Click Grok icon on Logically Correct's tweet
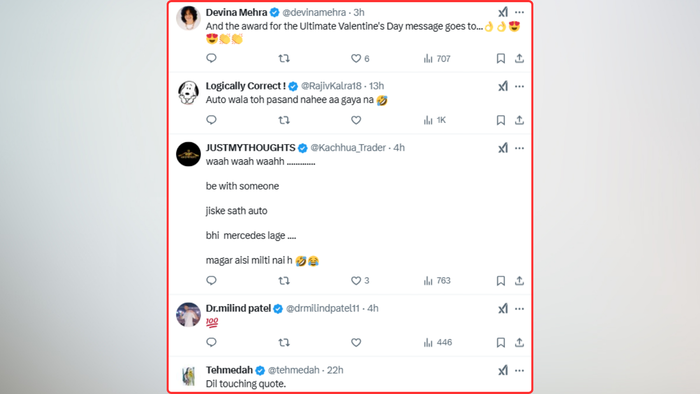Viewport: 700px width, 394px height. pos(503,86)
